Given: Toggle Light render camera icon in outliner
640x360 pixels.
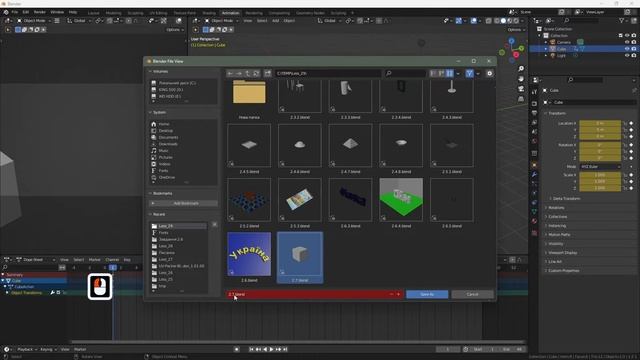Looking at the screenshot, I should tap(633, 55).
